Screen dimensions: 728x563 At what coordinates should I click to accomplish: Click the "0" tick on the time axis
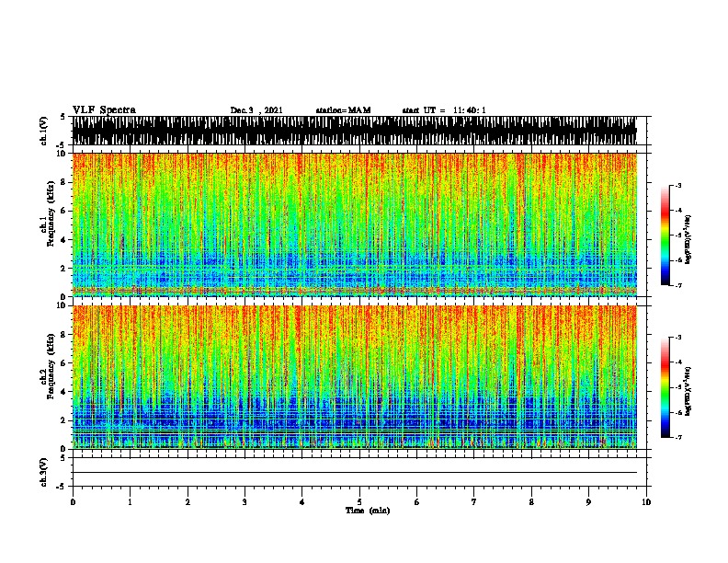coord(73,501)
